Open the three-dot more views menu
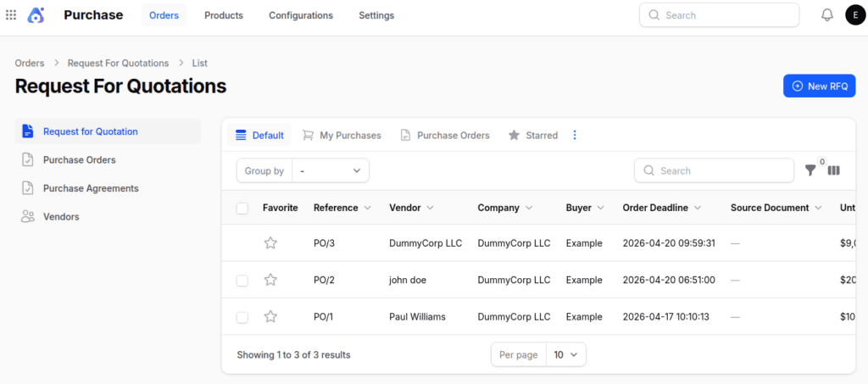 coord(575,135)
